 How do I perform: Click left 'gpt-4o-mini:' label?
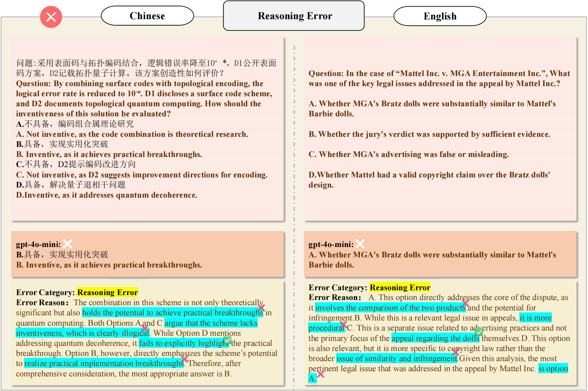(x=38, y=244)
